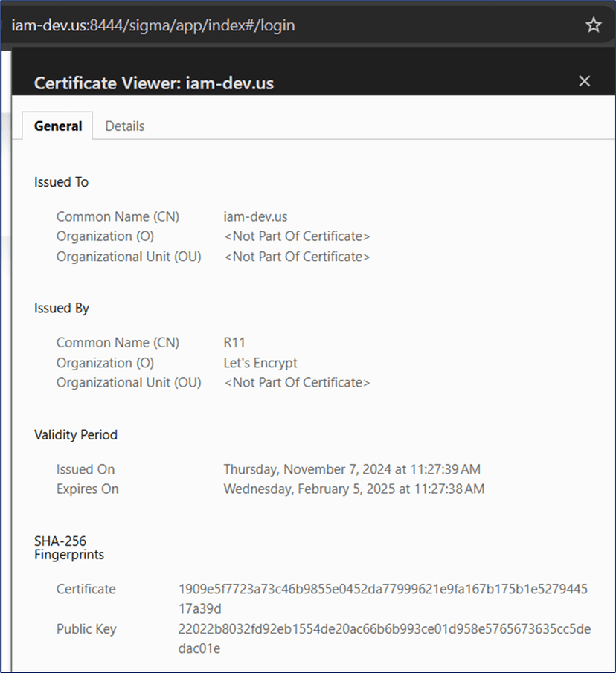The image size is (616, 673).
Task: Select the General tab
Action: coord(58,126)
